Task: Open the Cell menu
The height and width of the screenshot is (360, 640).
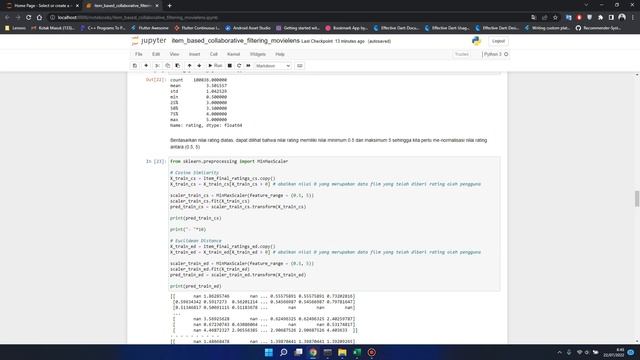Action: 213,54
